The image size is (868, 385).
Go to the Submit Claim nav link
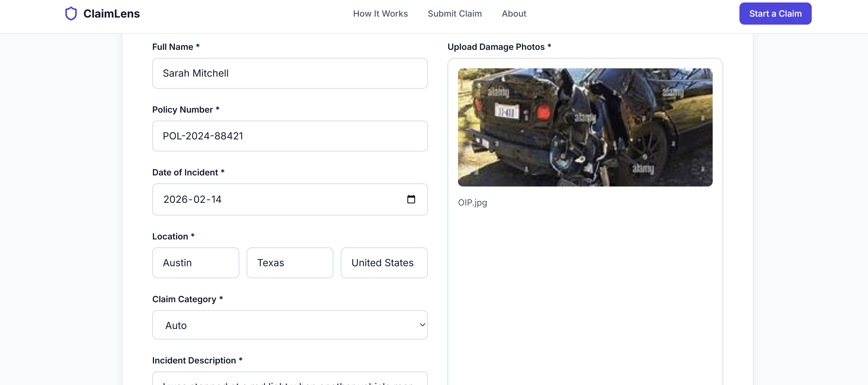[454, 14]
